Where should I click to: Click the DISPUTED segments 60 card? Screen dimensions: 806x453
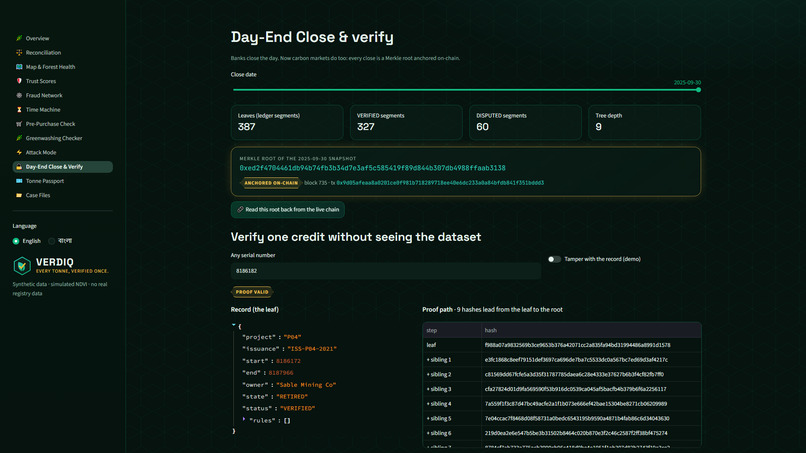tap(525, 122)
